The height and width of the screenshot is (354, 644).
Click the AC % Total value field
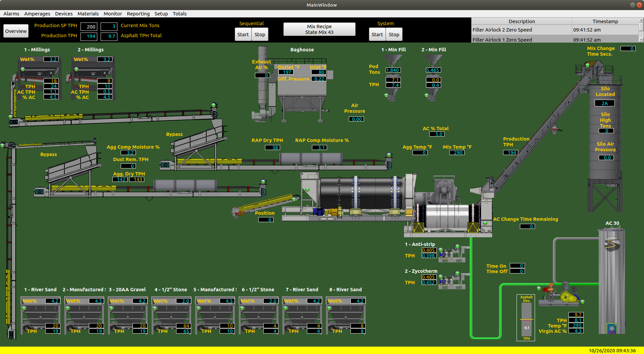[x=437, y=134]
